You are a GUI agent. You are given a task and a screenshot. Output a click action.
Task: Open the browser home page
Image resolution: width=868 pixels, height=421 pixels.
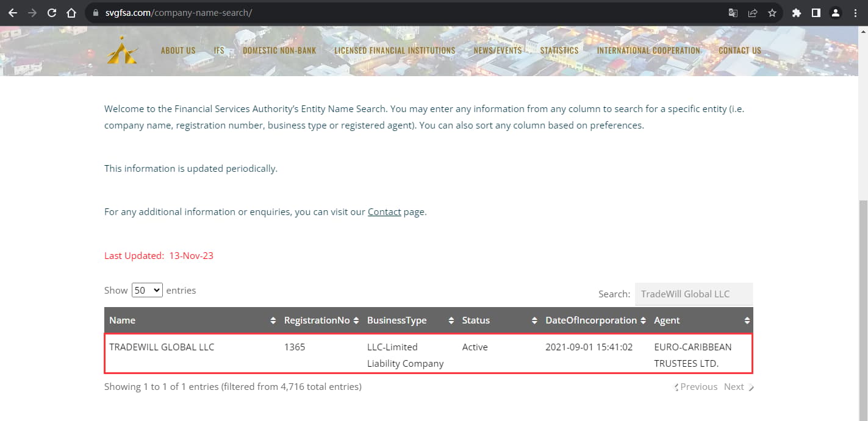click(71, 13)
